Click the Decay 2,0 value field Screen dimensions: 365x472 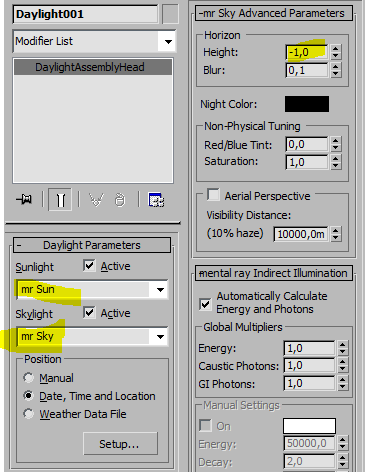click(309, 461)
